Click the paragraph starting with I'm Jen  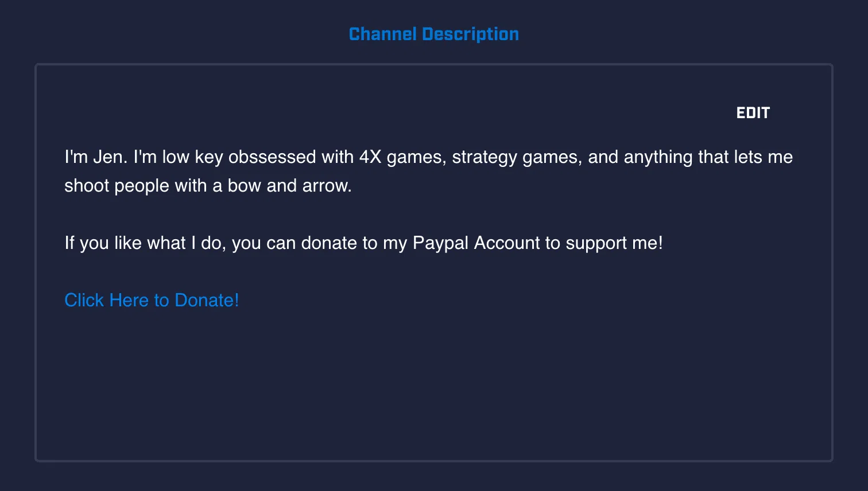tap(428, 171)
